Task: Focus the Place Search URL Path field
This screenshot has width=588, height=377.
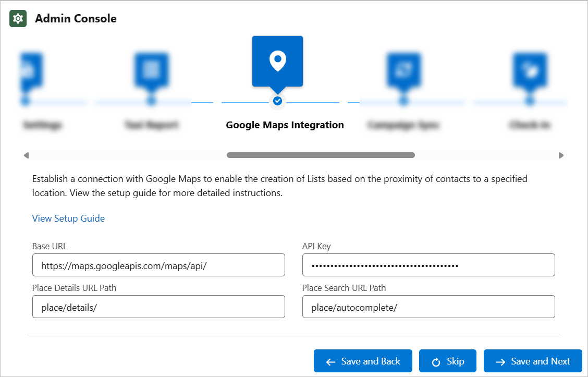Action: click(428, 307)
